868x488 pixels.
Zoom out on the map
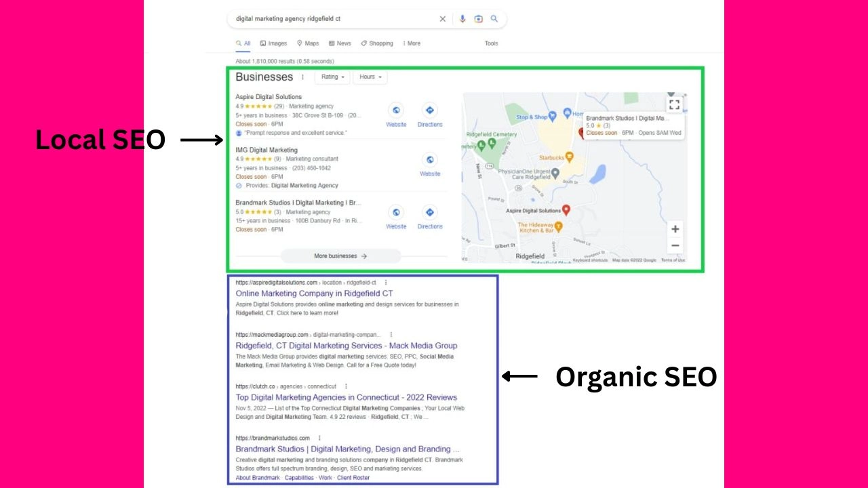point(675,245)
